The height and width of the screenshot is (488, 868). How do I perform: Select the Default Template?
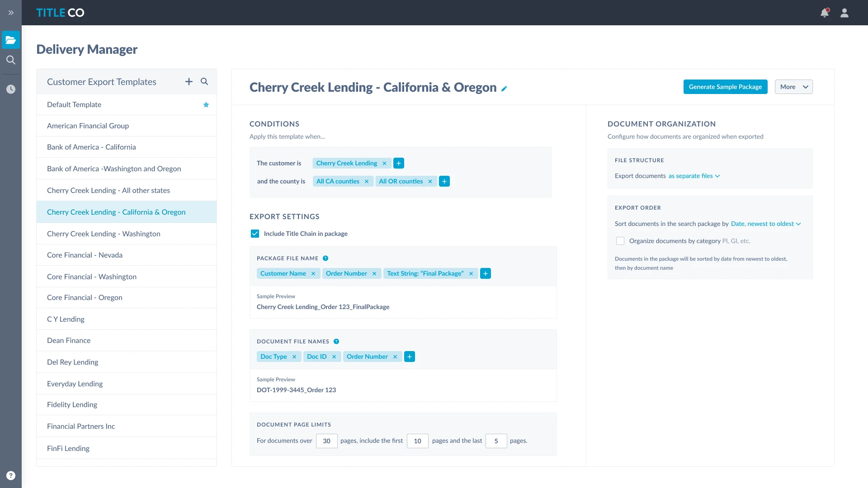[127, 104]
